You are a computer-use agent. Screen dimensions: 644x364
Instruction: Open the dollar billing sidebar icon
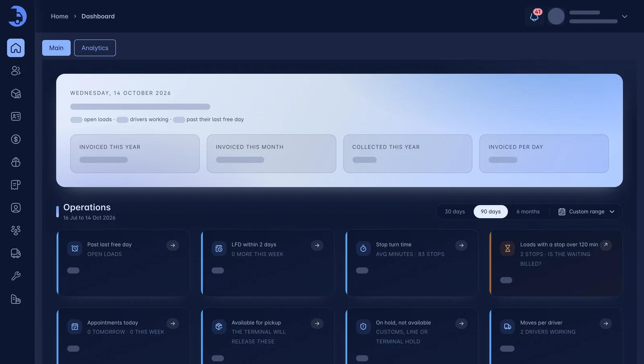16,139
